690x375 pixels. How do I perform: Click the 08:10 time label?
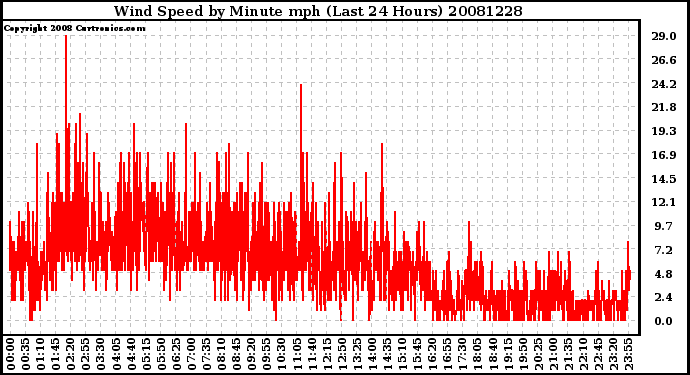tap(221, 354)
